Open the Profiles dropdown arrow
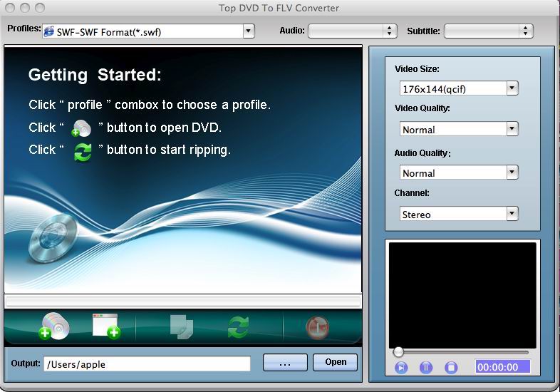Screen dimensions: 560x392 [249, 31]
